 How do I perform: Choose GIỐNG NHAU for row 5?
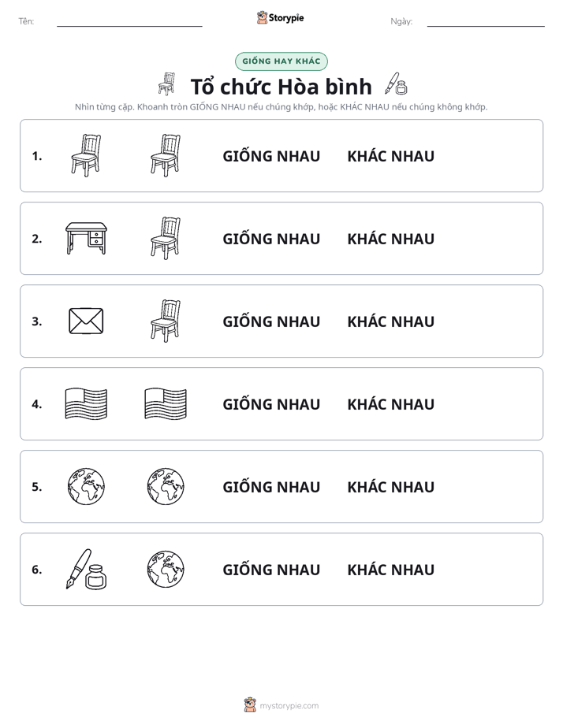pos(271,487)
